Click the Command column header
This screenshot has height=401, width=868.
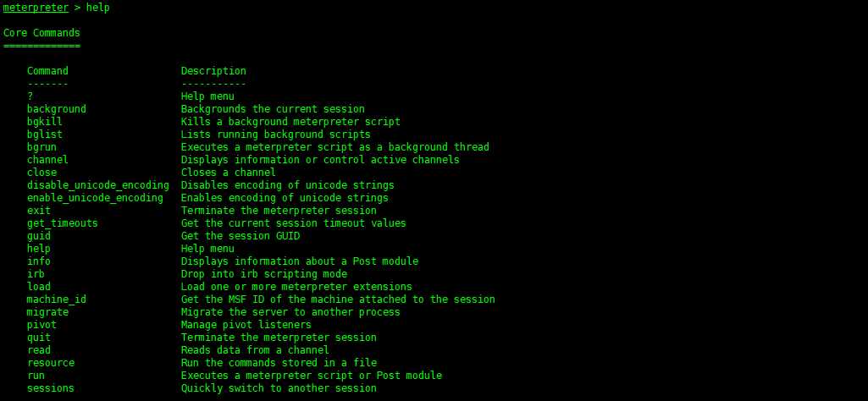[47, 71]
